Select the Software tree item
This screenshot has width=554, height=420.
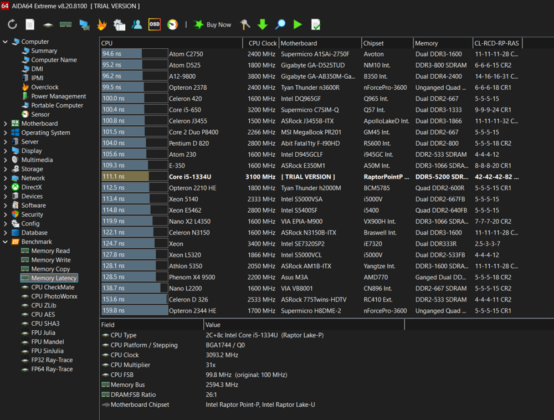[34, 206]
